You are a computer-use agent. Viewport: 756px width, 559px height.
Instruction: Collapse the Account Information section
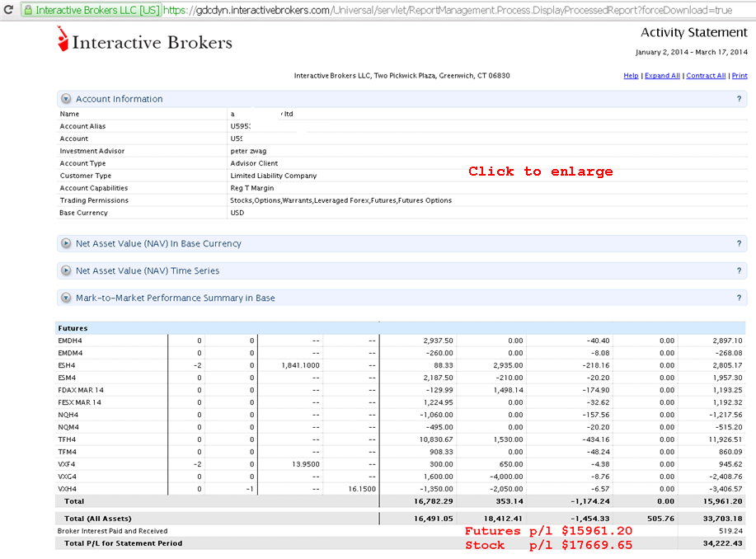click(x=66, y=99)
